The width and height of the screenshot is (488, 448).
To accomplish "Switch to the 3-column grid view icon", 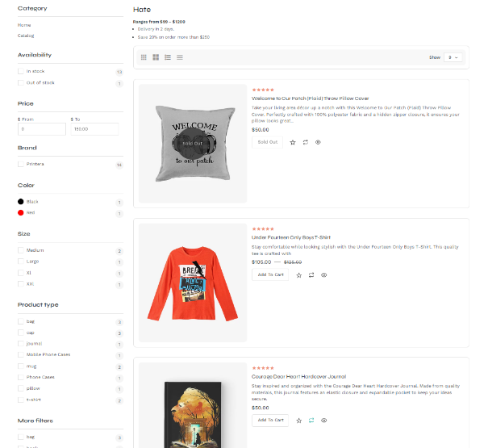I will click(x=144, y=57).
